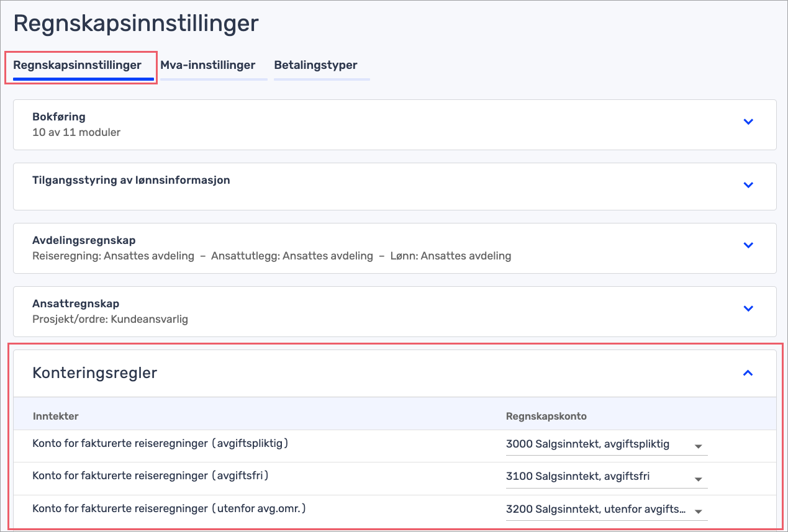
Task: Click the chevron beside Tilgangsstyring av lønnsinformasjon
Action: pyautogui.click(x=748, y=185)
